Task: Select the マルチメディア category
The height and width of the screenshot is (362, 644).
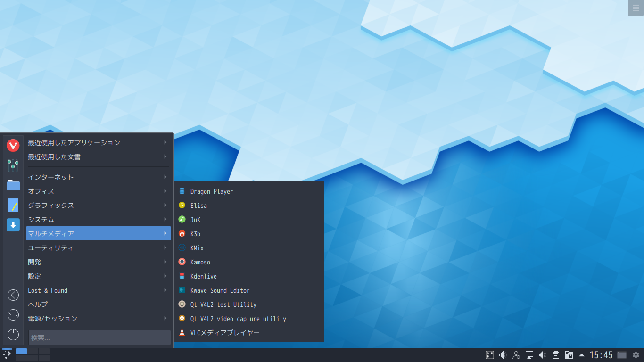Action: 99,233
